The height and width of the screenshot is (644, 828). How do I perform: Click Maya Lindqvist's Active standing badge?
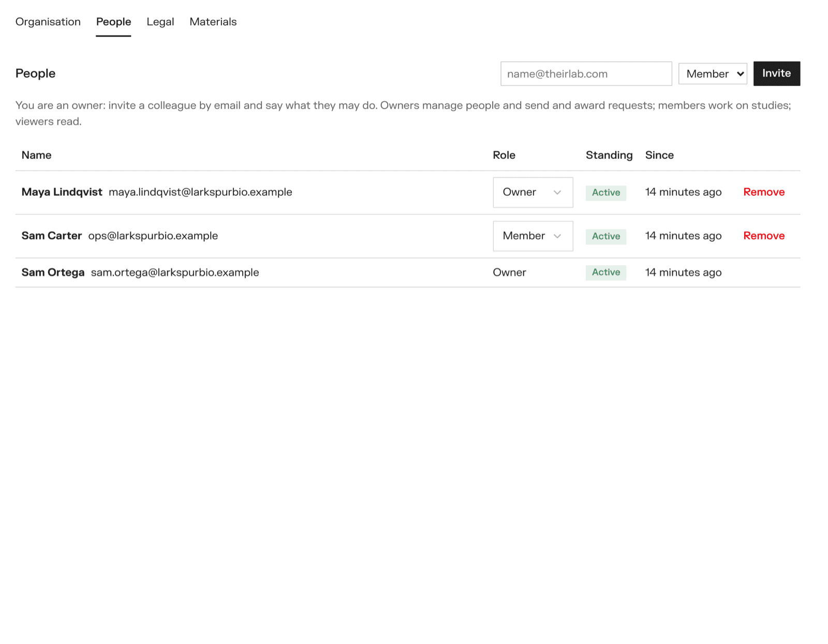point(606,193)
